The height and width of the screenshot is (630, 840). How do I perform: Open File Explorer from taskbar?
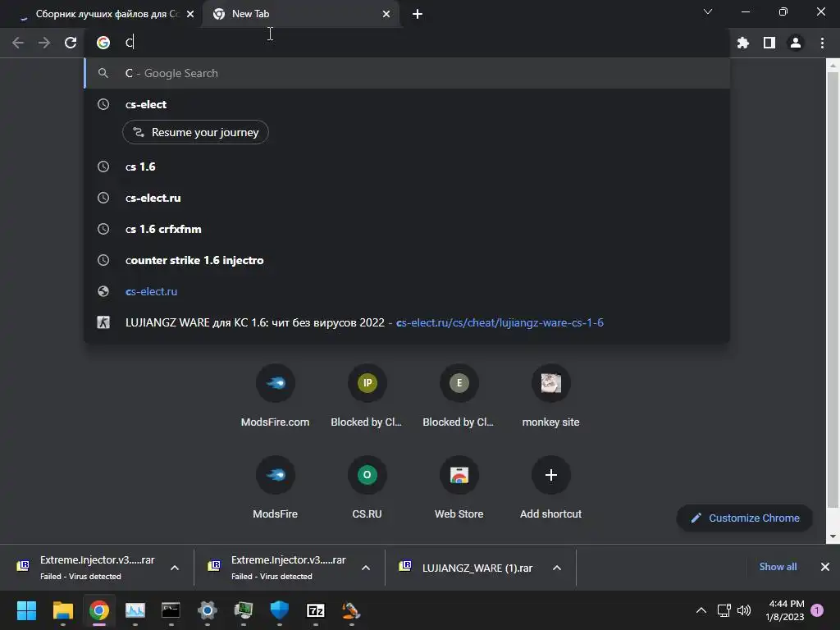click(x=62, y=610)
